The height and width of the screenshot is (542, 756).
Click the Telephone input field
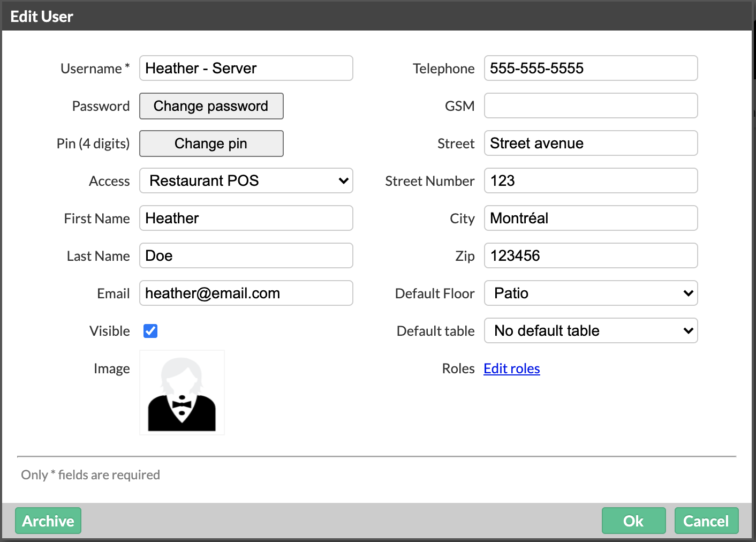(591, 68)
